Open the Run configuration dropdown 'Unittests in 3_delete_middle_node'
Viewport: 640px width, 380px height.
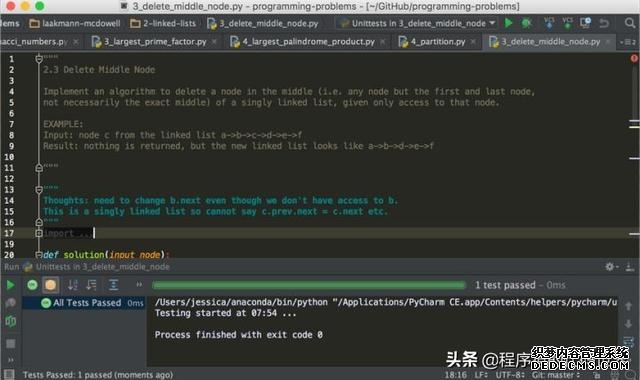[419, 23]
